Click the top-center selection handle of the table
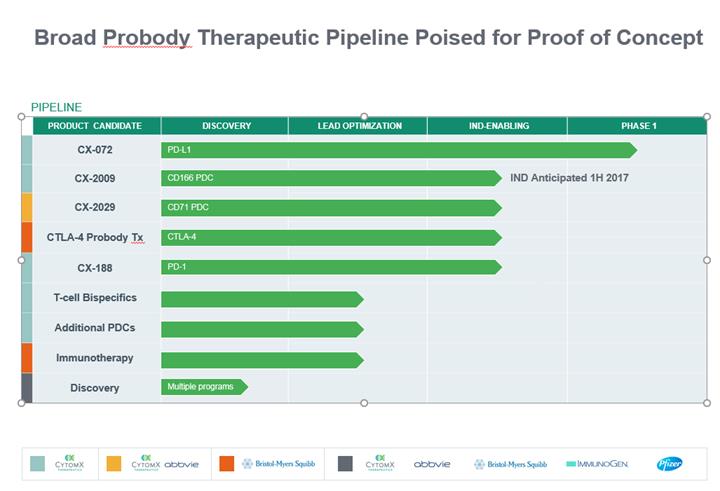Image resolution: width=720 pixels, height=491 pixels. tap(364, 117)
